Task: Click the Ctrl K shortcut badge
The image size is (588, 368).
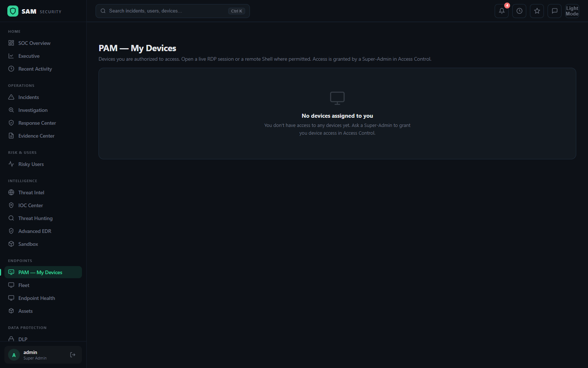Action: tap(237, 11)
